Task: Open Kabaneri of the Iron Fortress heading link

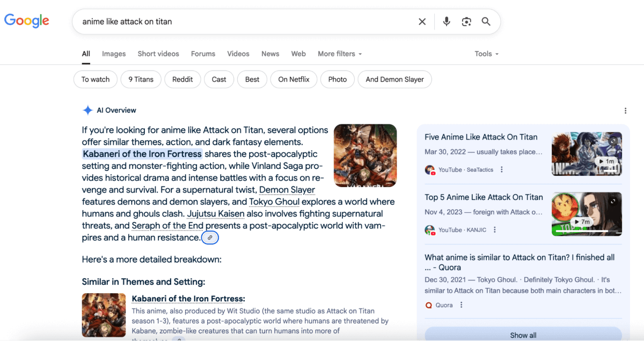Action: (188, 299)
